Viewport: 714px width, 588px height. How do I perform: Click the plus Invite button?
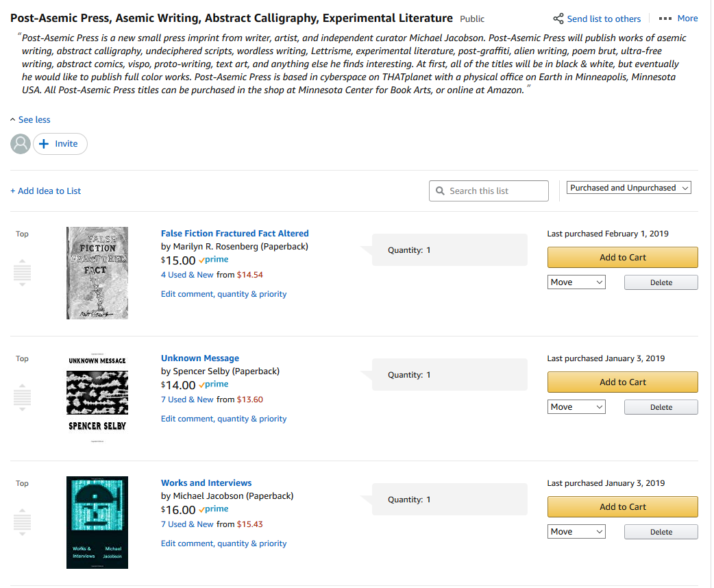pos(60,144)
